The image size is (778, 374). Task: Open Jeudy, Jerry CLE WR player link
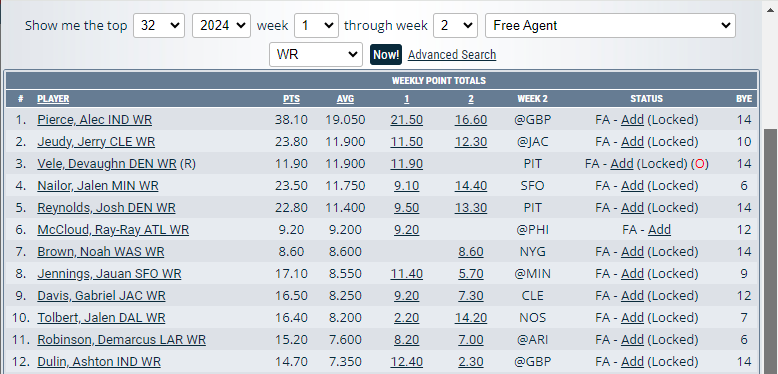[x=96, y=142]
